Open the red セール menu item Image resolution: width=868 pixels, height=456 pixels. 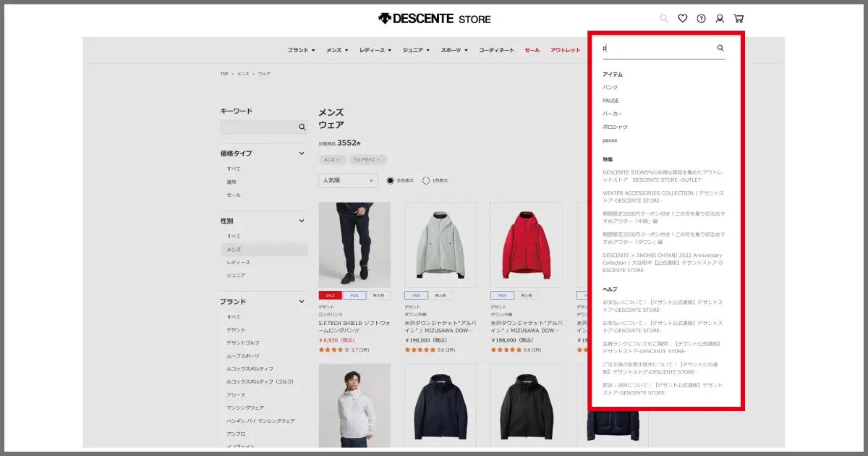(x=532, y=50)
